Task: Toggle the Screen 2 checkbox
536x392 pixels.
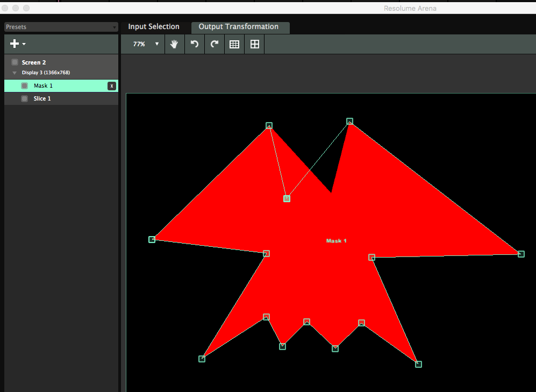Action: (15, 62)
